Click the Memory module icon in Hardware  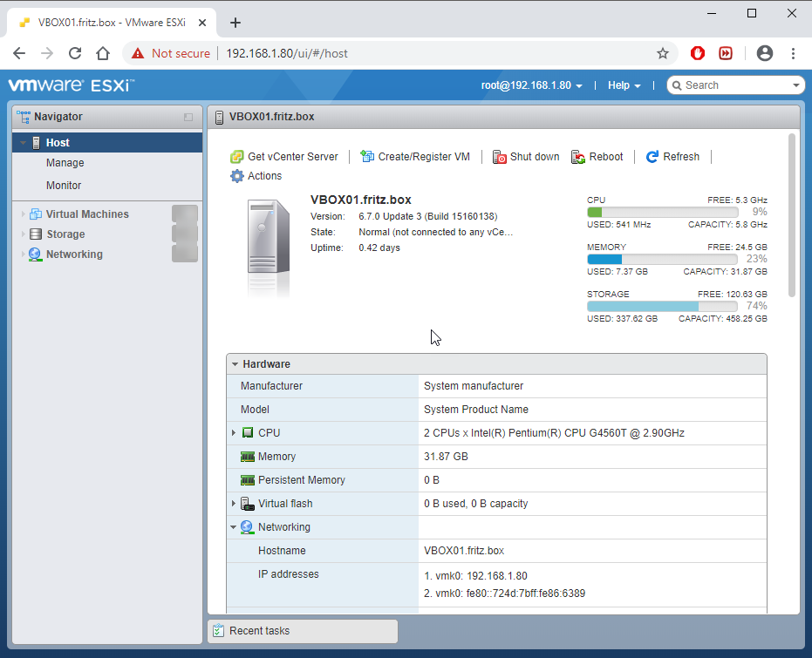248,457
